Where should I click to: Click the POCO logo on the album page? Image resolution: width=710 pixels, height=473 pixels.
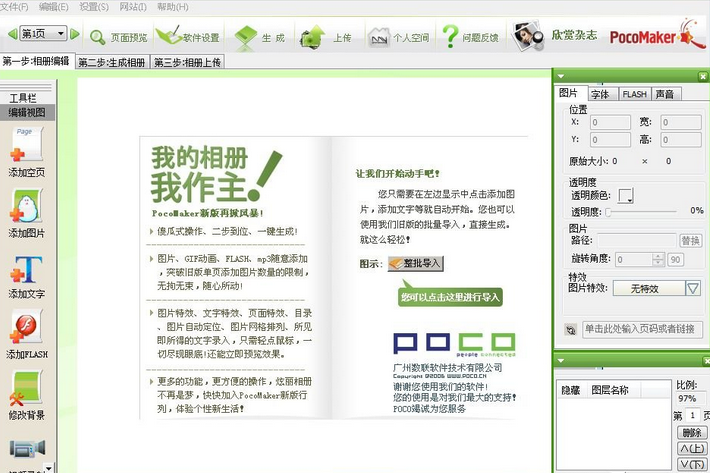pos(454,344)
